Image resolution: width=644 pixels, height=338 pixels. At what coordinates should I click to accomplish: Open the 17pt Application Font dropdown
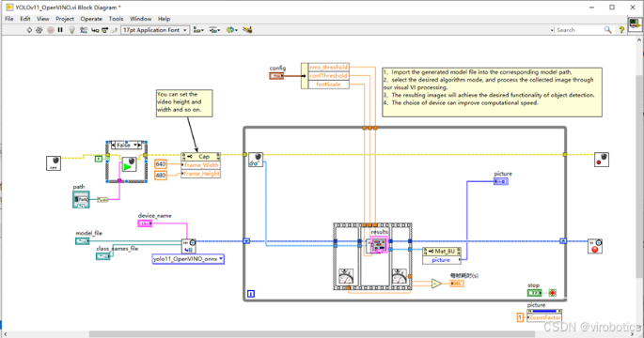pos(155,30)
